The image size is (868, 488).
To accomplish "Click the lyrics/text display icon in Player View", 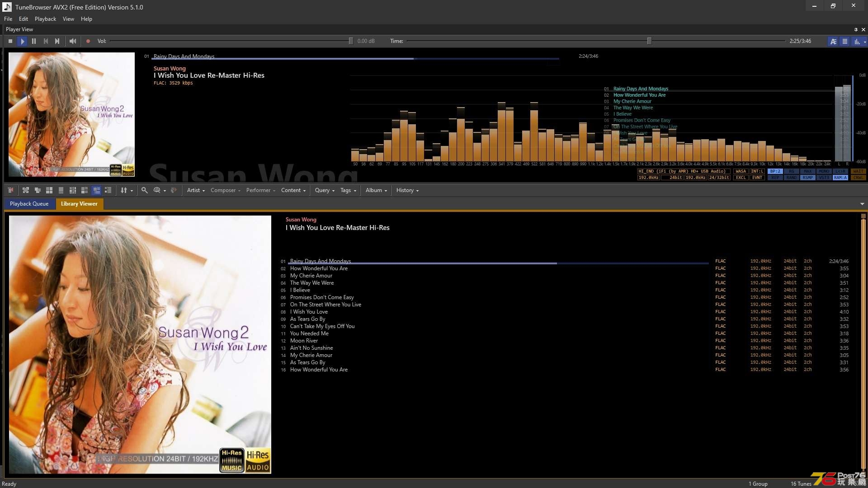I will (833, 41).
